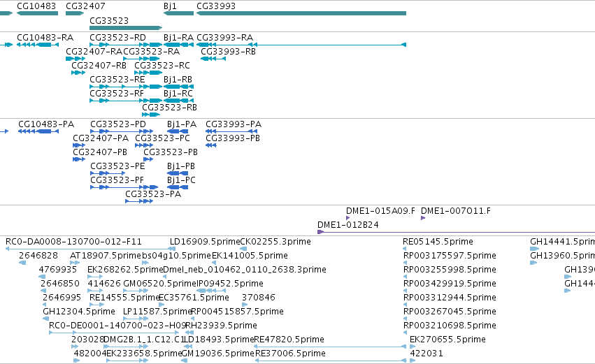Select EST EK141005.5prime

click(250, 256)
